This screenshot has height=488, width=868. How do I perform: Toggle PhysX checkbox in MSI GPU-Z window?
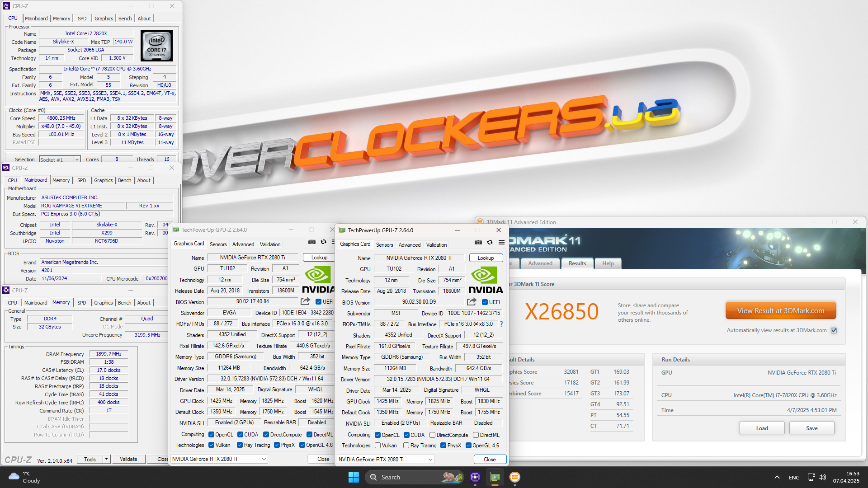(x=443, y=446)
